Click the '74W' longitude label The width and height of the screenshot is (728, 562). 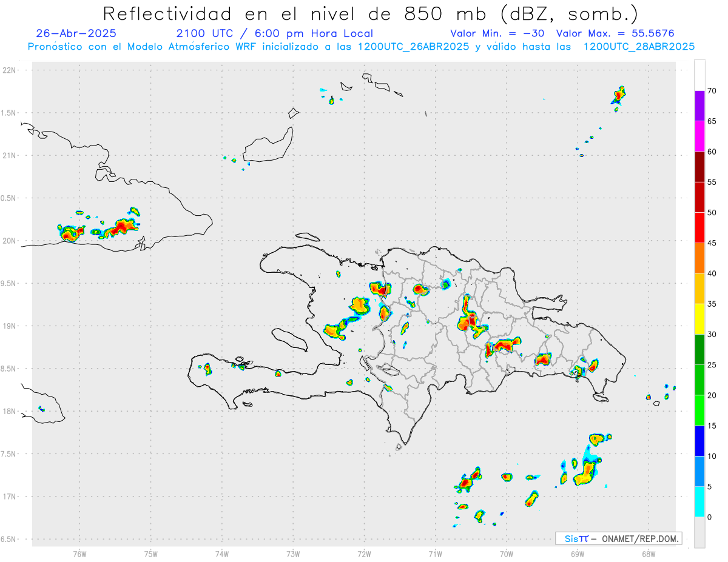[x=222, y=554]
